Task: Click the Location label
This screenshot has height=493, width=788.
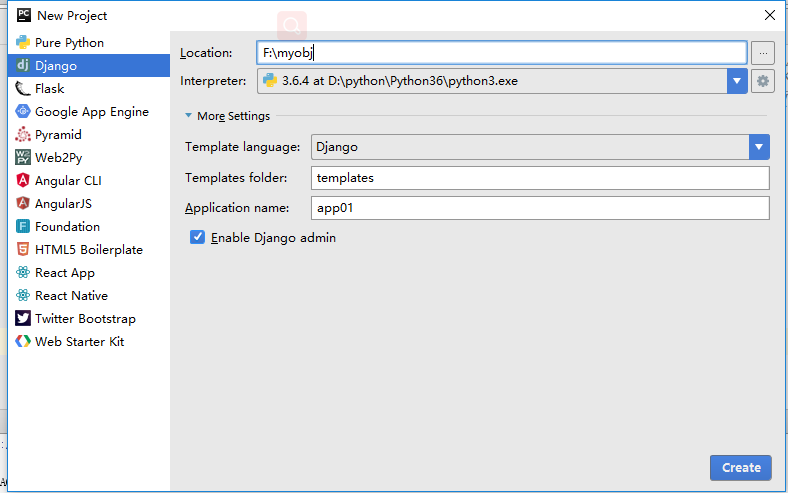Action: coord(206,53)
